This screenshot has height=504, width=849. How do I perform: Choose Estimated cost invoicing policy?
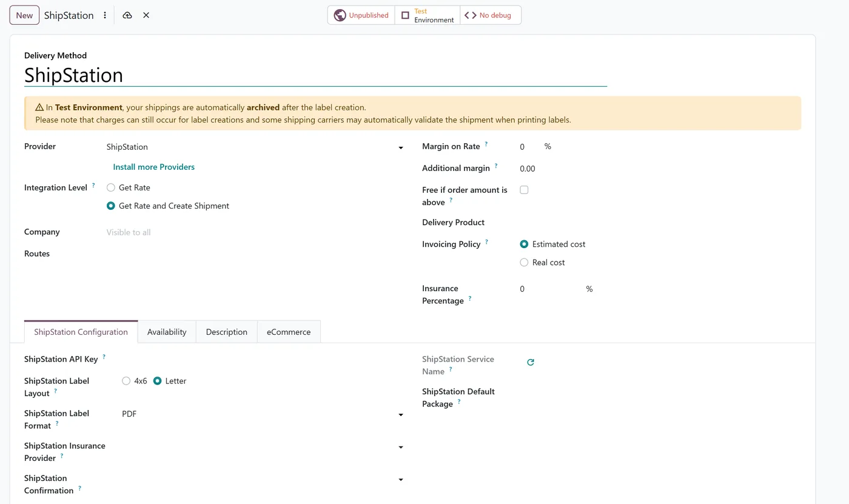pos(524,244)
